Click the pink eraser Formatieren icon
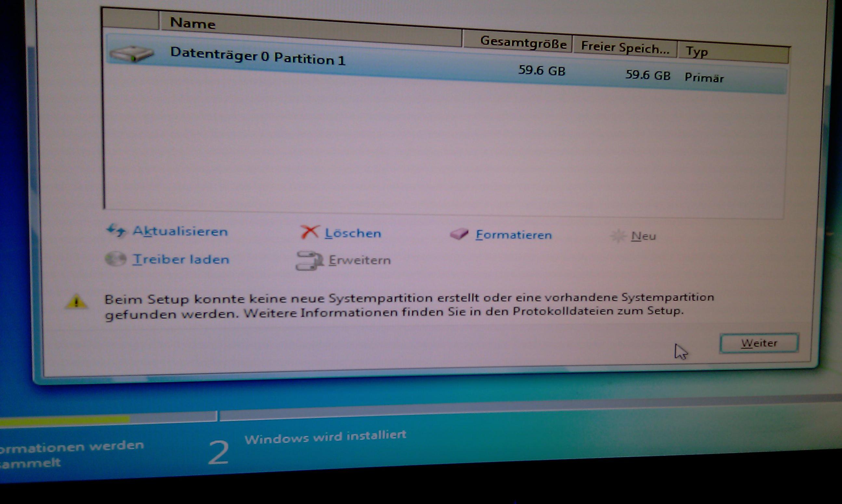 point(459,234)
